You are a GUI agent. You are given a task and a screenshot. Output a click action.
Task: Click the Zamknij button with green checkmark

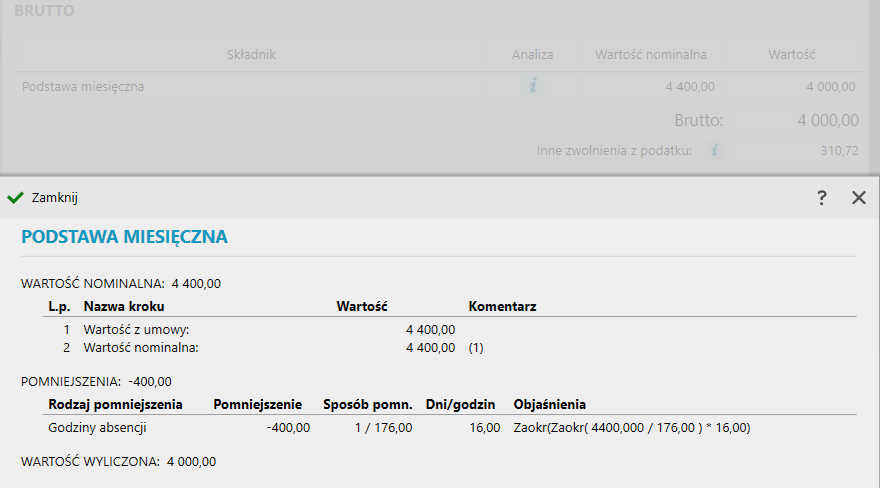coord(43,198)
